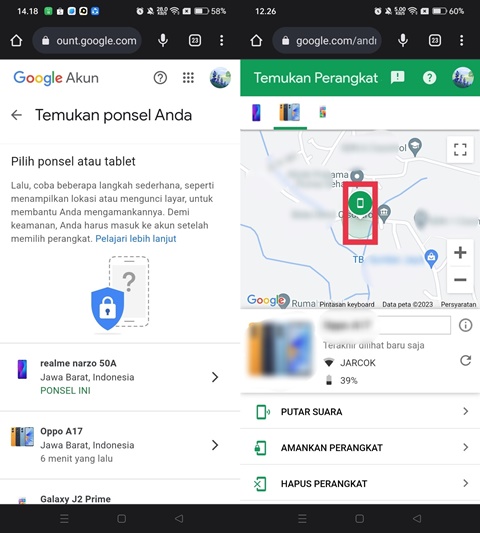Expand AMANKAN PERANGKAT chevron
This screenshot has height=533, width=480.
click(466, 447)
